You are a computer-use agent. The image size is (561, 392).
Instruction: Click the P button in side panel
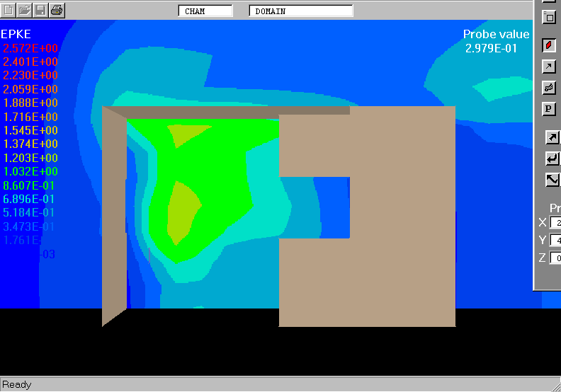[549, 109]
